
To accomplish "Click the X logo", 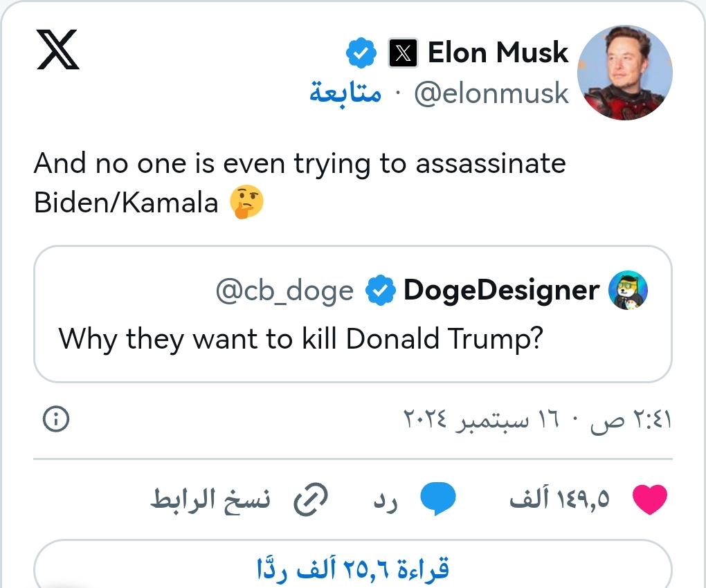I will pos(57,51).
